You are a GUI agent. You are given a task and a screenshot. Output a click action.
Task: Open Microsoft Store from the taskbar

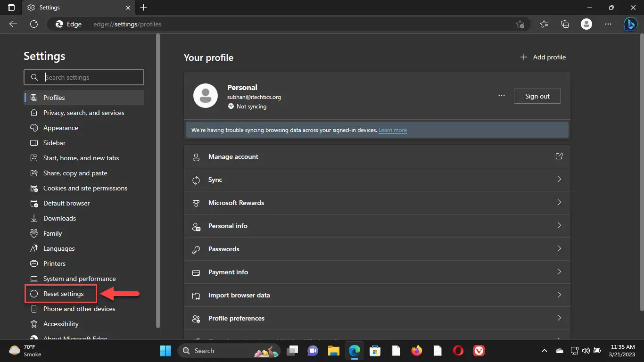tap(375, 351)
